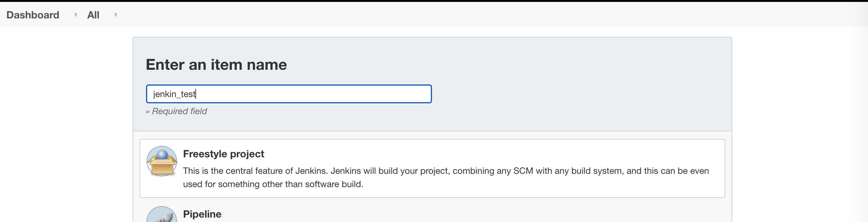Click the "Enter an item name" heading
The width and height of the screenshot is (868, 222).
tap(216, 64)
